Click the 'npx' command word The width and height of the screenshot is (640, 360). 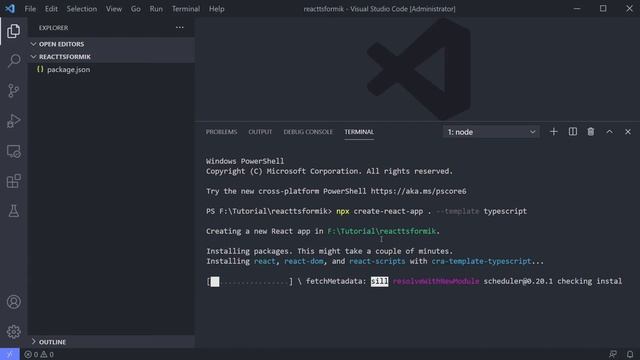click(x=342, y=211)
